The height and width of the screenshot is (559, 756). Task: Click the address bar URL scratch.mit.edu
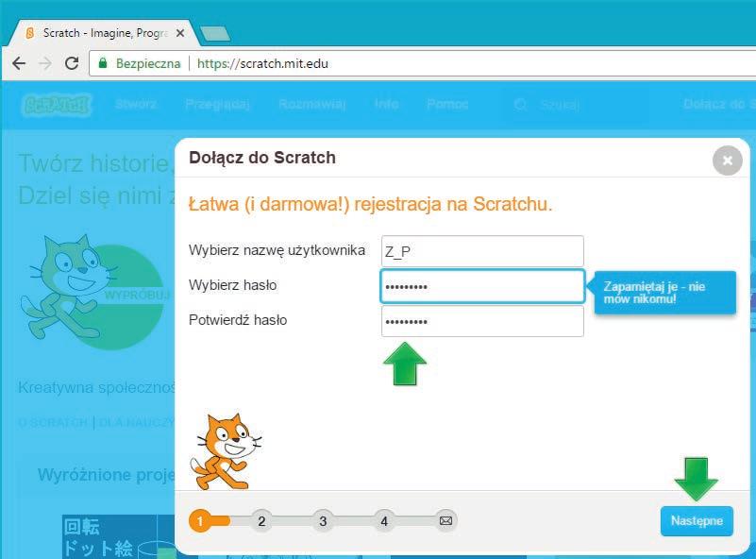tap(262, 63)
